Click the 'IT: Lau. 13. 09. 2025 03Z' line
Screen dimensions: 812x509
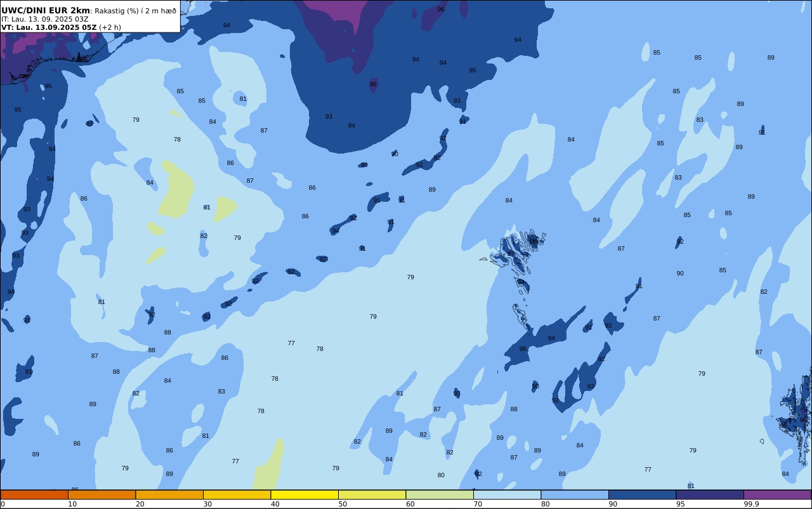(45, 19)
